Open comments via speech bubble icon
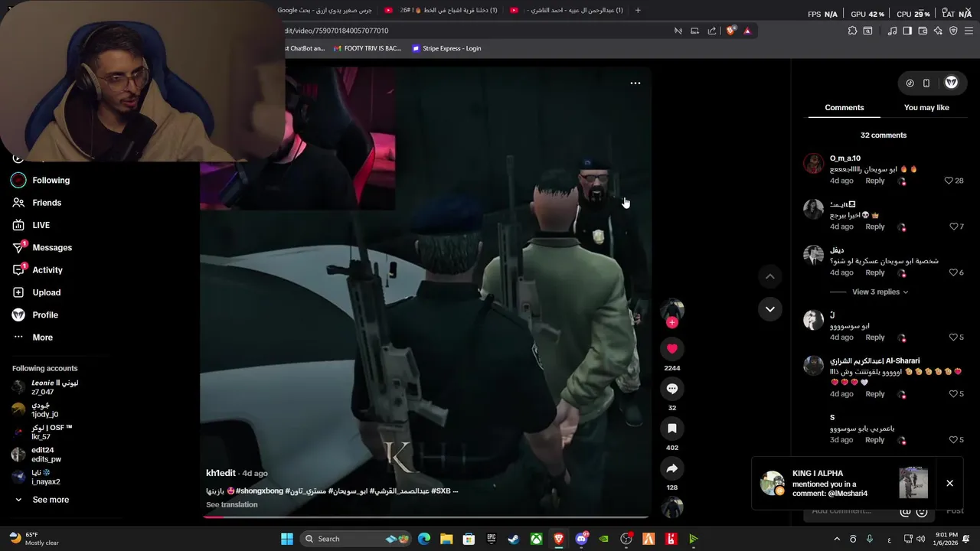Screen dimensions: 980x551 [x=671, y=389]
